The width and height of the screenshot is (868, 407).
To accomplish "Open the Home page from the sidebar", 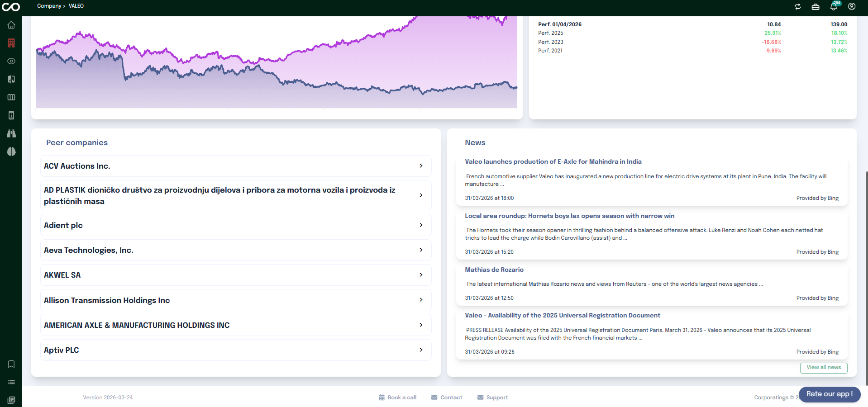I will 11,25.
